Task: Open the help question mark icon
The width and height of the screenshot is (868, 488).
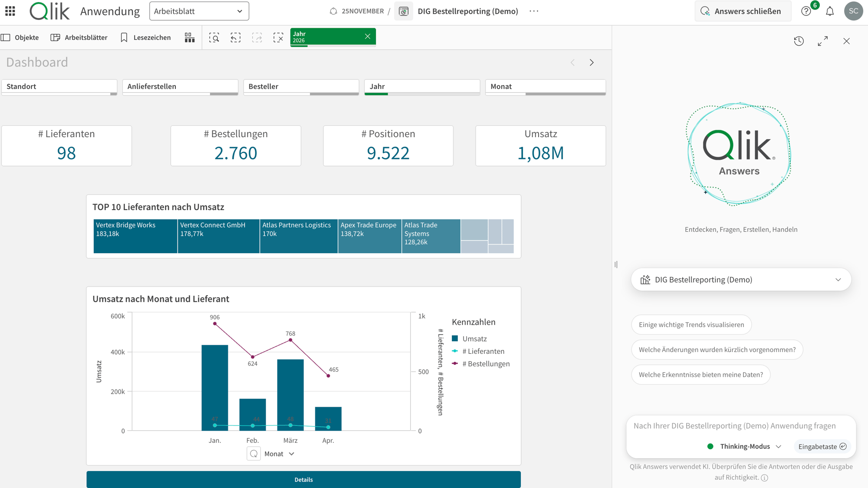Action: tap(806, 11)
